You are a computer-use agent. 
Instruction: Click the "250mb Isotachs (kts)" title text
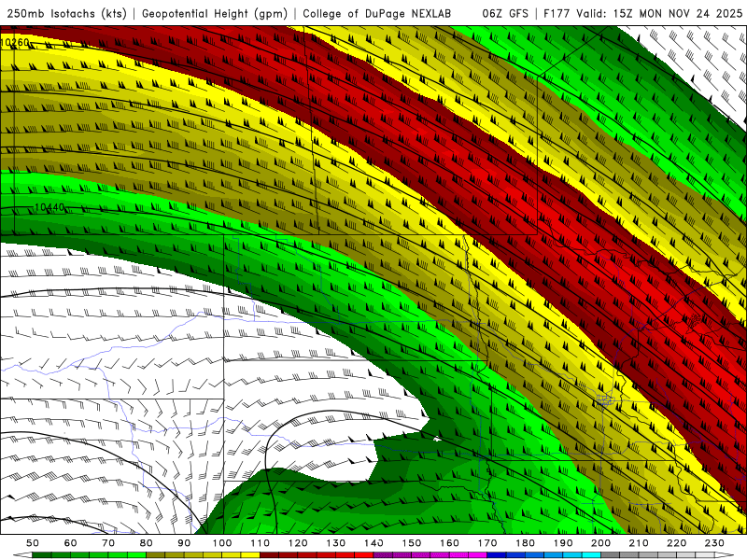pyautogui.click(x=67, y=14)
